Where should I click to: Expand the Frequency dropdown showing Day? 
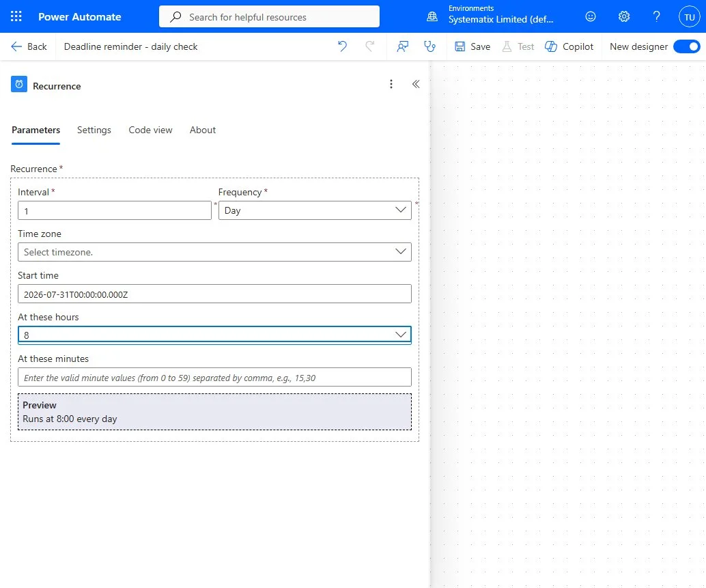pyautogui.click(x=315, y=210)
